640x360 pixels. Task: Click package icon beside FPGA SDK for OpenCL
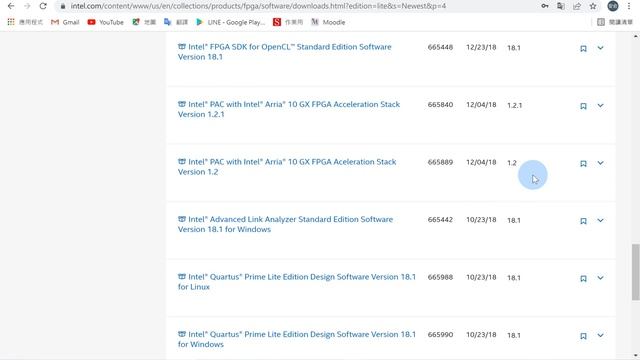point(182,47)
